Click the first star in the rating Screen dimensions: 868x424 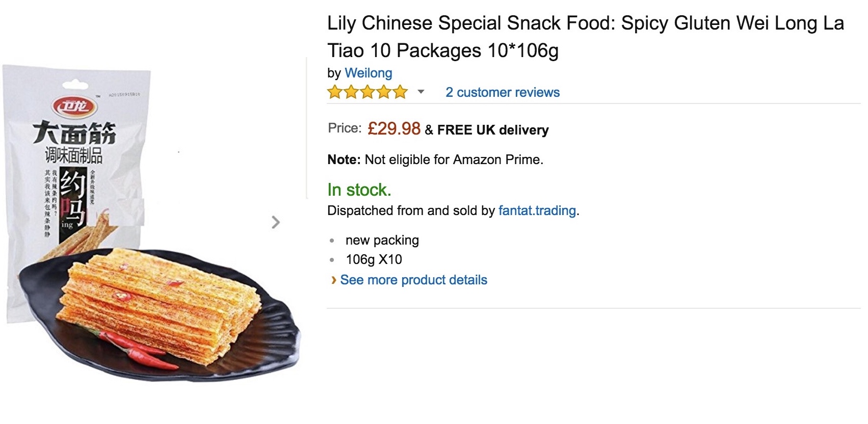tap(335, 92)
